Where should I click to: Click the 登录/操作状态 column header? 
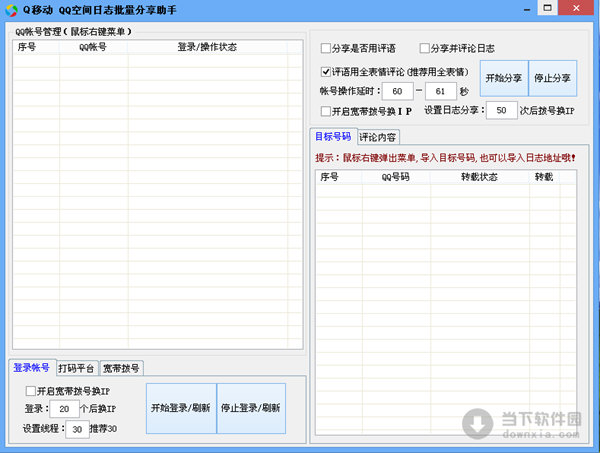(206, 46)
